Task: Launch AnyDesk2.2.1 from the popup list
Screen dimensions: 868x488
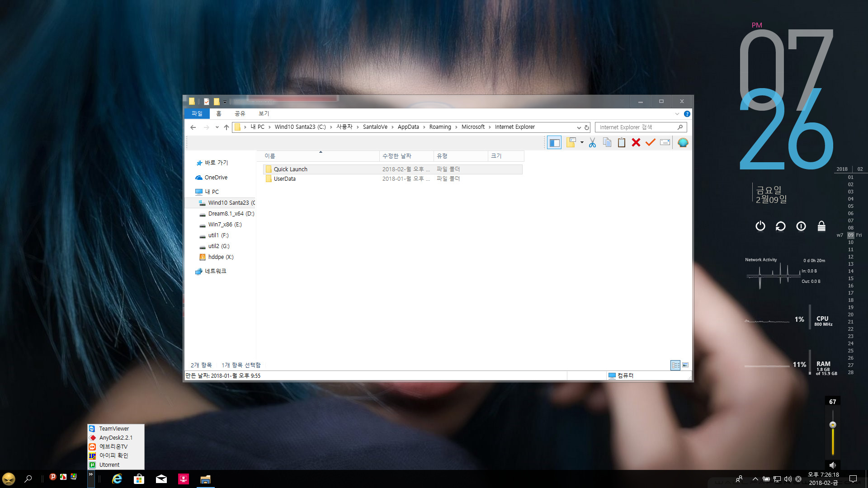Action: pos(116,438)
